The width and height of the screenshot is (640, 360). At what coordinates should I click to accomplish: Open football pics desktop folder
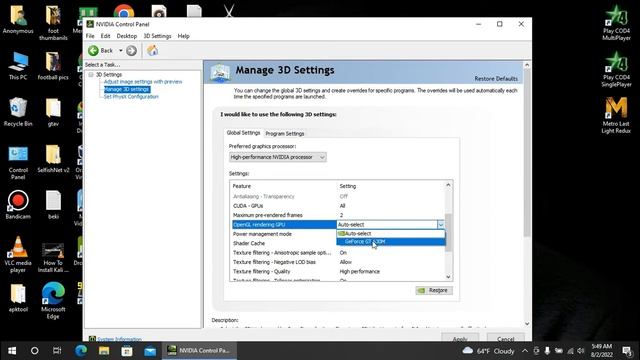pyautogui.click(x=53, y=65)
